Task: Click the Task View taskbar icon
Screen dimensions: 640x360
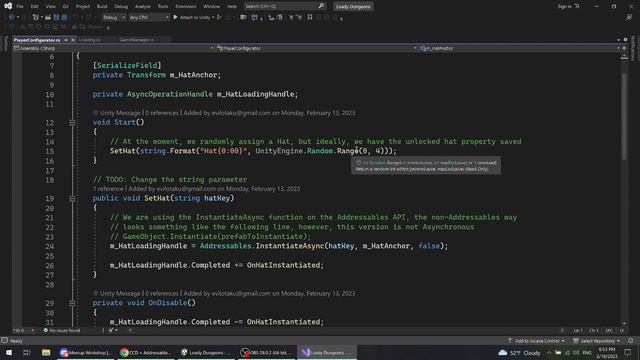Action: pyautogui.click(x=27, y=352)
